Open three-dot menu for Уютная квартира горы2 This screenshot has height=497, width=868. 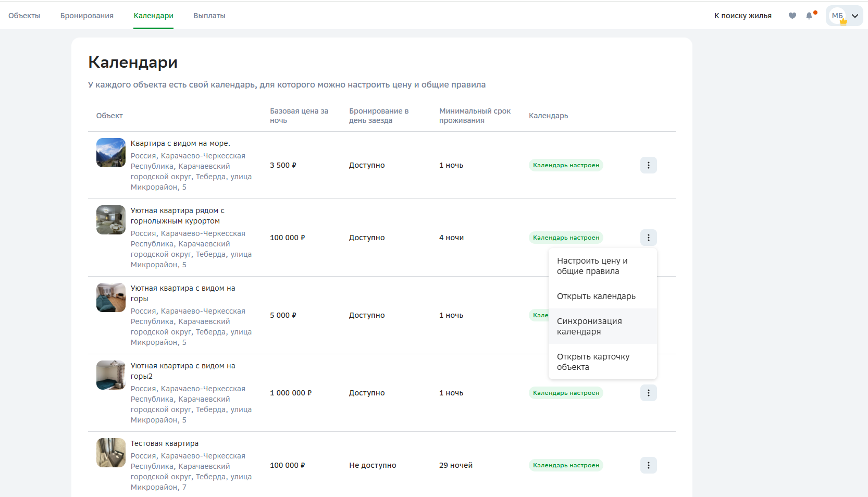point(648,393)
